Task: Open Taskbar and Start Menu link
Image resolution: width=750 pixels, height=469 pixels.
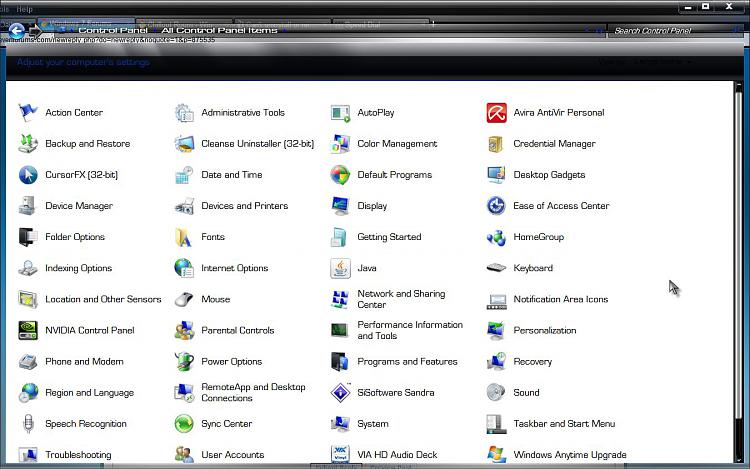Action: click(x=564, y=424)
